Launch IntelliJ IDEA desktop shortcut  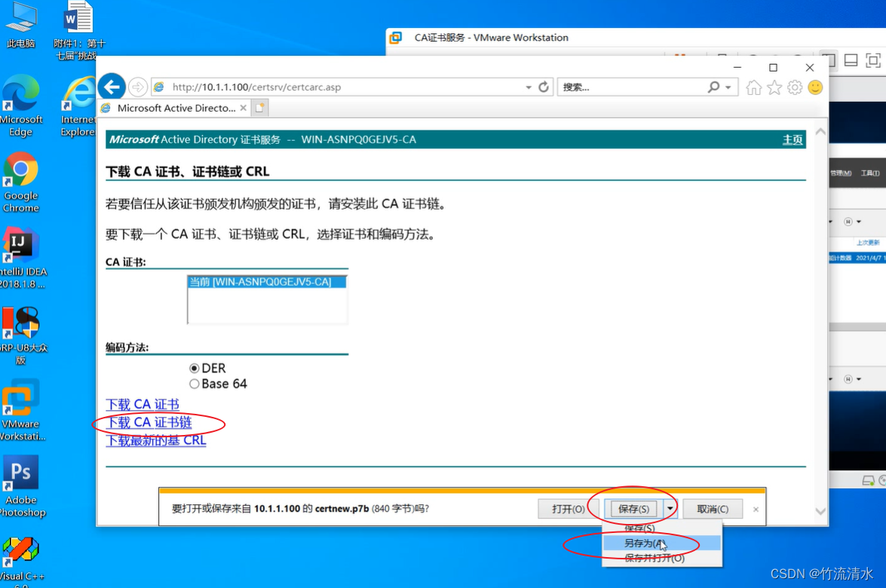tap(21, 258)
